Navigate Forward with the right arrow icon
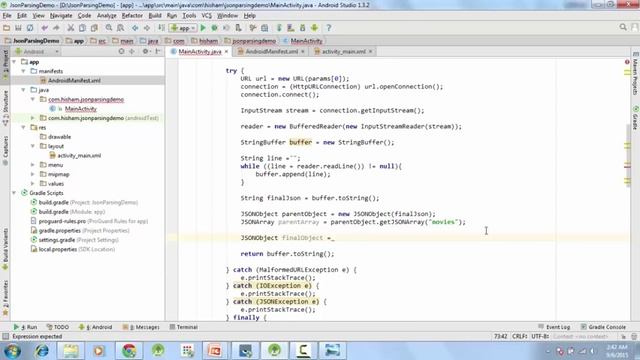Screen dimensions: 640x360 [147, 28]
